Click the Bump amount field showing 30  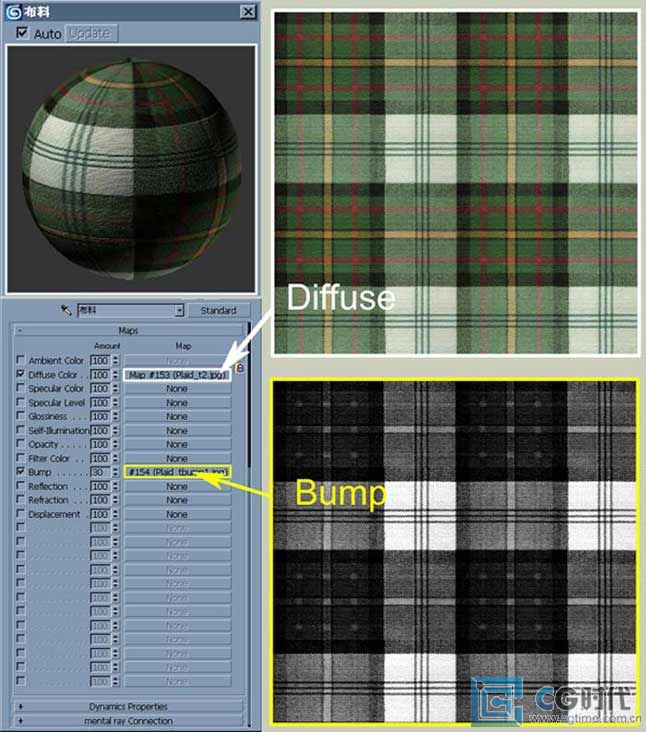click(x=100, y=472)
